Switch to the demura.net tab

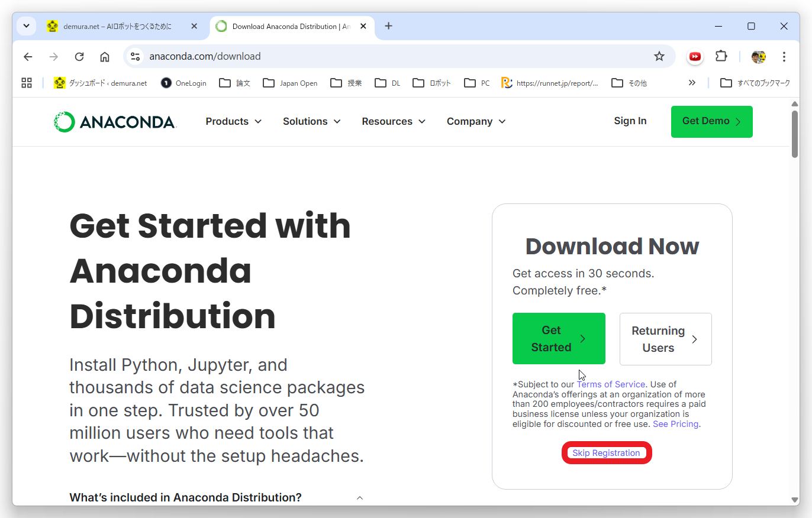(x=117, y=27)
